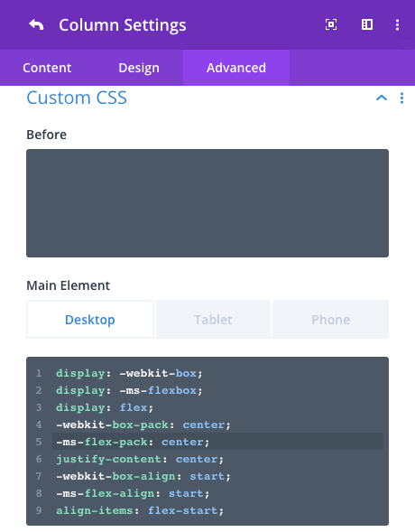This screenshot has height=532, width=415.
Task: Click the sidebar snap layout icon
Action: 367,24
